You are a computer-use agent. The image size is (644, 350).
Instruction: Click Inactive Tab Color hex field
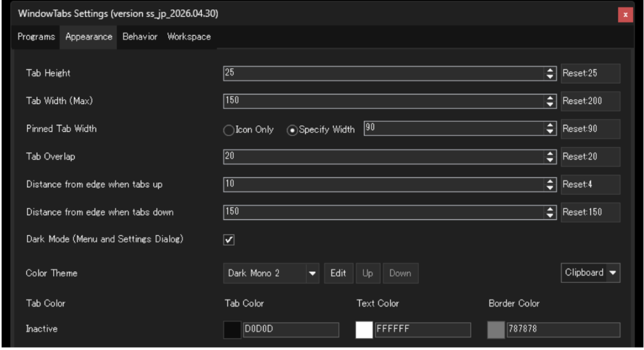point(290,330)
